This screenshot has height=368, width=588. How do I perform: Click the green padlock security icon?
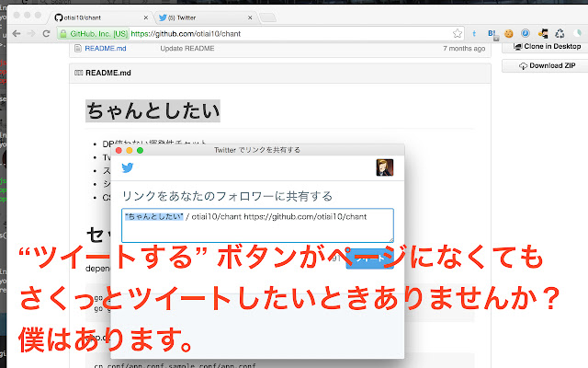click(x=63, y=34)
